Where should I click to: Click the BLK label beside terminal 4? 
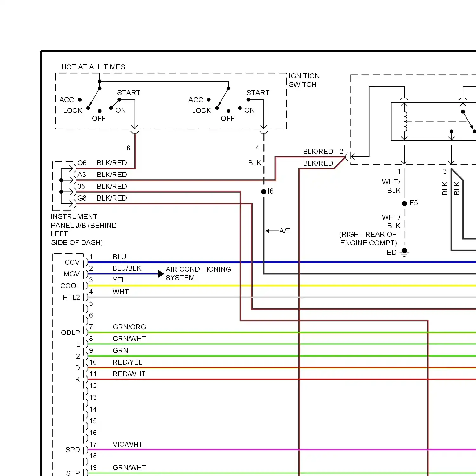pyautogui.click(x=255, y=163)
